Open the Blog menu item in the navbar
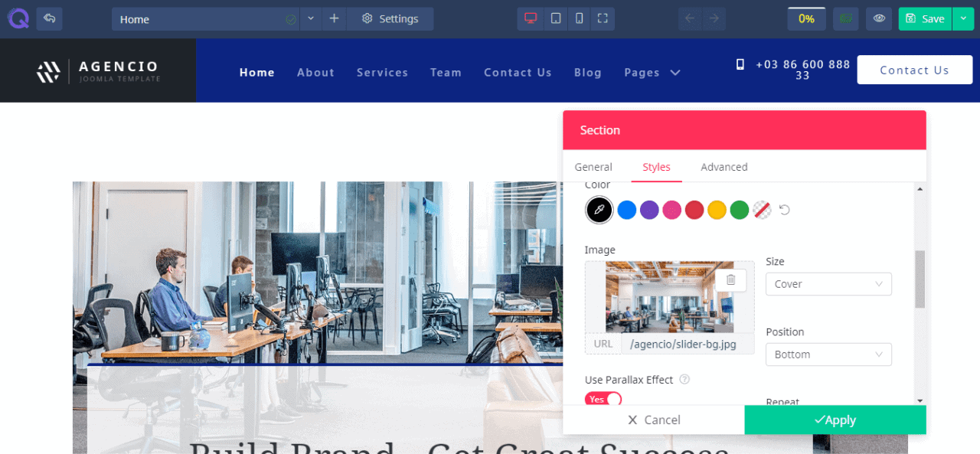 [587, 72]
